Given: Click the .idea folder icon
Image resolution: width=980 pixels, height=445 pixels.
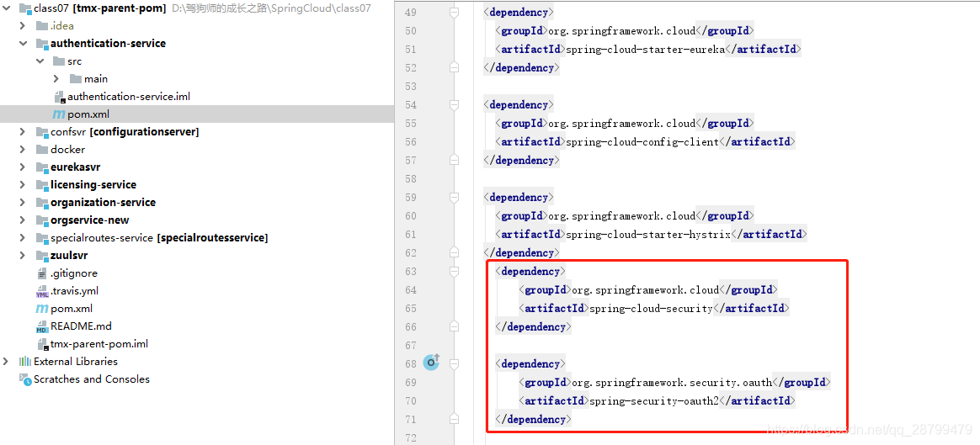Looking at the screenshot, I should point(42,25).
